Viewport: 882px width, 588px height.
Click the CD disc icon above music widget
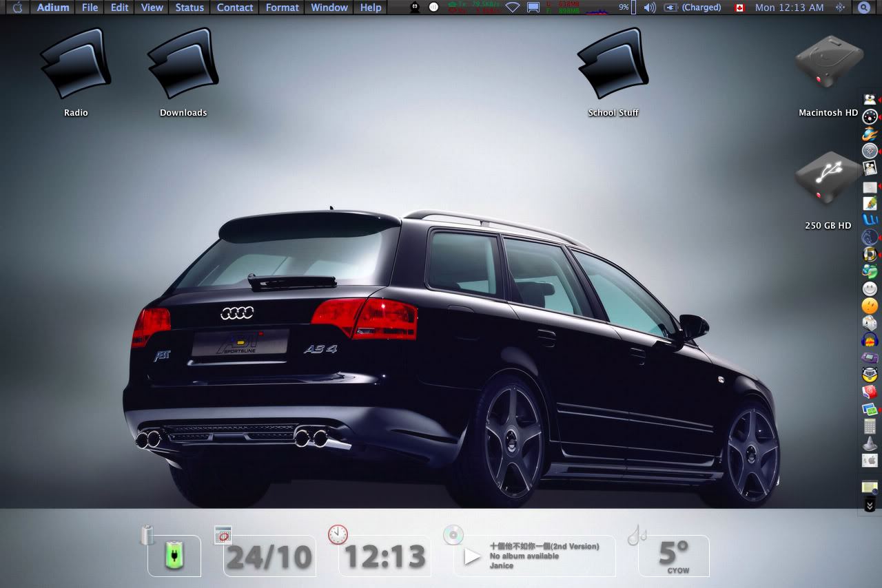click(453, 534)
